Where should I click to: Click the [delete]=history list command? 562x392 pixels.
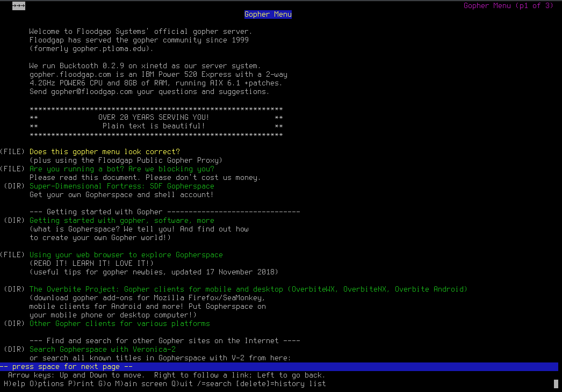pyautogui.click(x=281, y=384)
